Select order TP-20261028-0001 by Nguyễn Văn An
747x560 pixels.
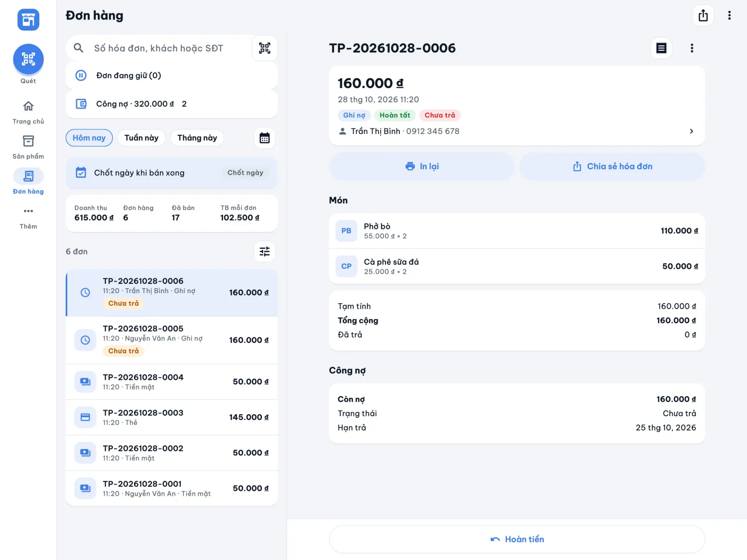tap(172, 488)
